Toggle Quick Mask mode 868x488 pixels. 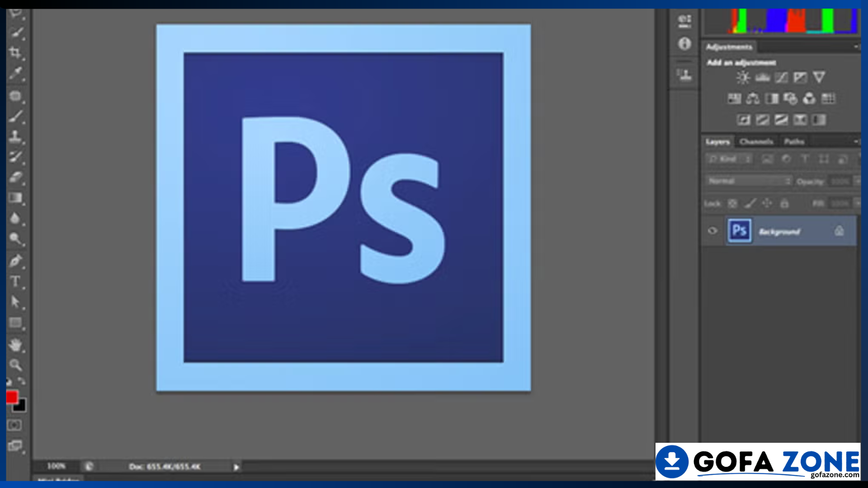(x=14, y=425)
